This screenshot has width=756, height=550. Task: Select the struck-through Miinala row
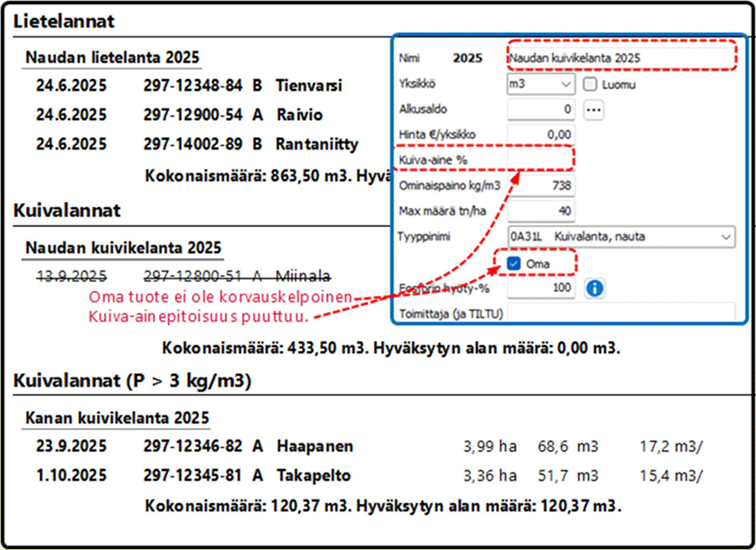point(301,275)
